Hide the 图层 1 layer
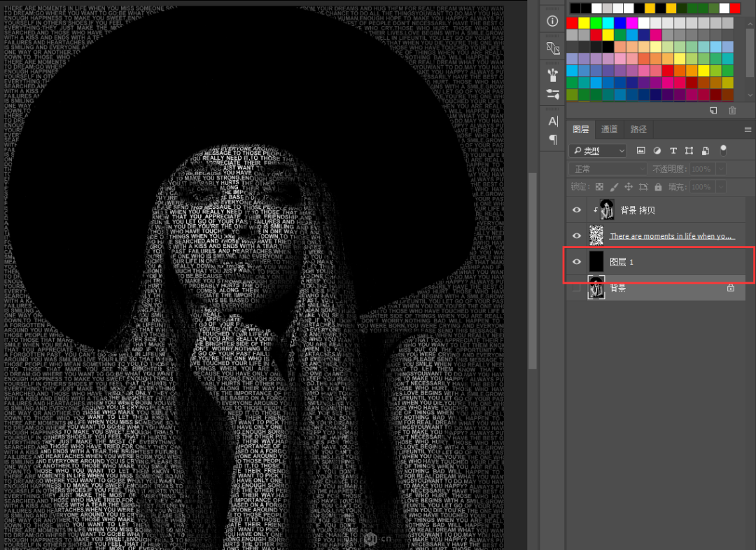The image size is (756, 550). (x=577, y=262)
